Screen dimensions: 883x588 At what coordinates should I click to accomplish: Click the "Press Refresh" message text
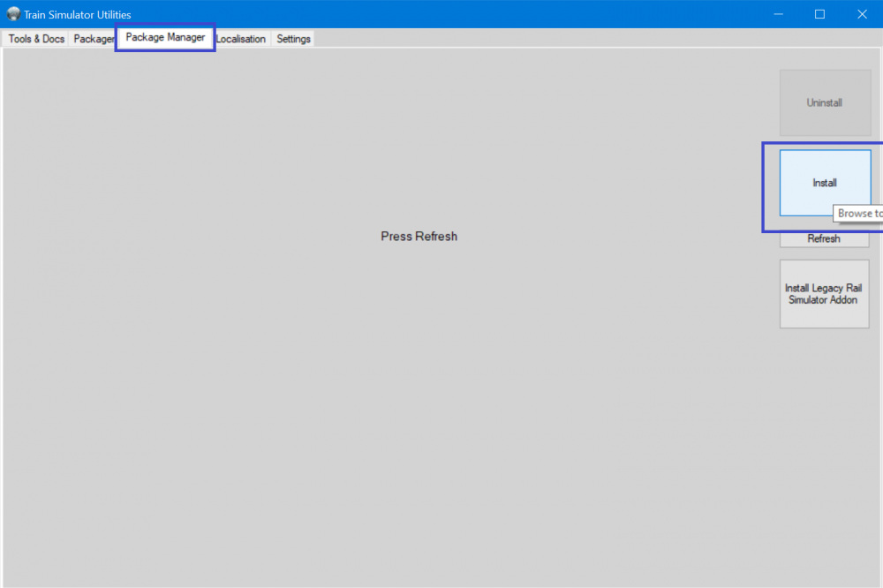419,237
